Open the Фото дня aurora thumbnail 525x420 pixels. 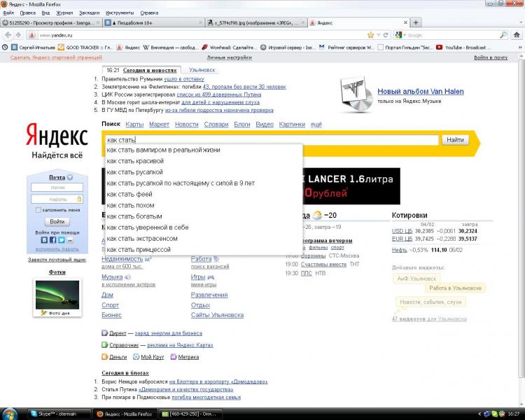(x=57, y=295)
